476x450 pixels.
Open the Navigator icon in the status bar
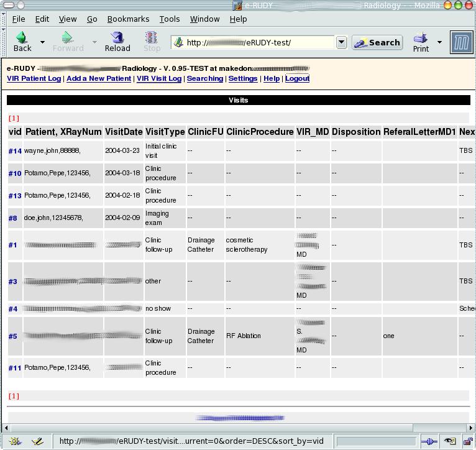point(14,441)
